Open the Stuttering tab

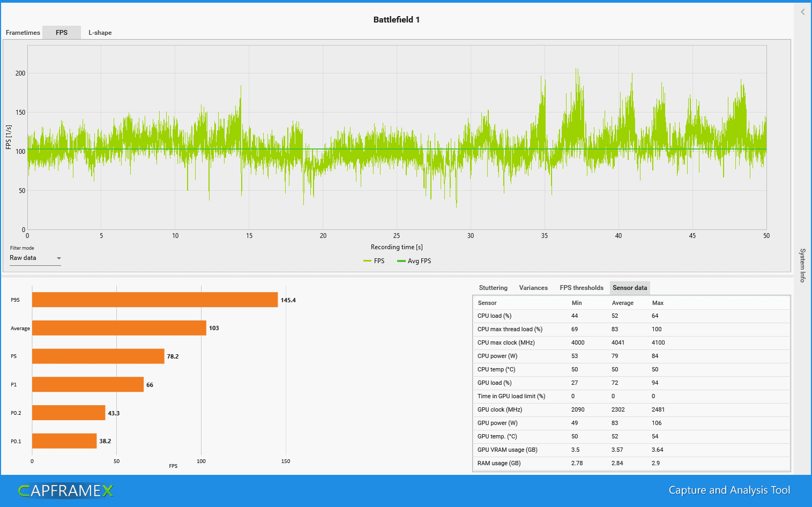coord(493,288)
